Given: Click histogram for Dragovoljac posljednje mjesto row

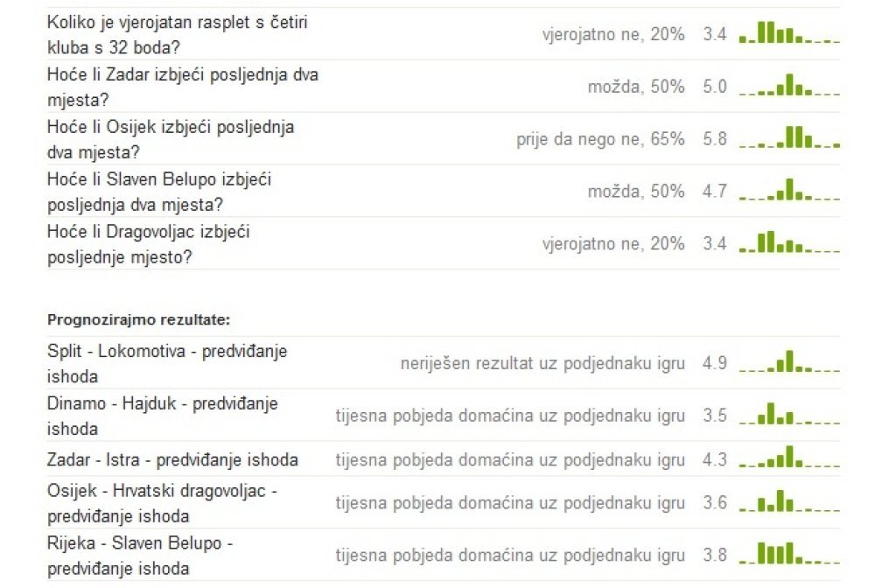Looking at the screenshot, I should [x=789, y=242].
